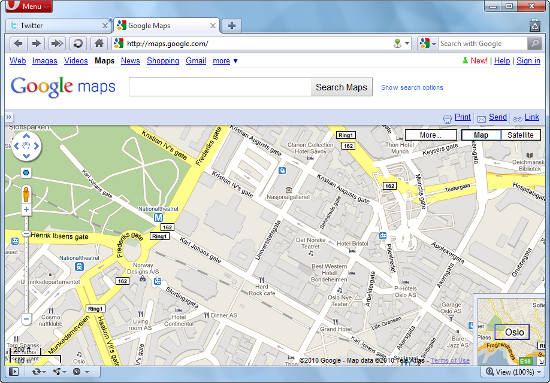Expand the more dropdown in Google bar
Viewport: 550px width, 383px height.
[225, 61]
